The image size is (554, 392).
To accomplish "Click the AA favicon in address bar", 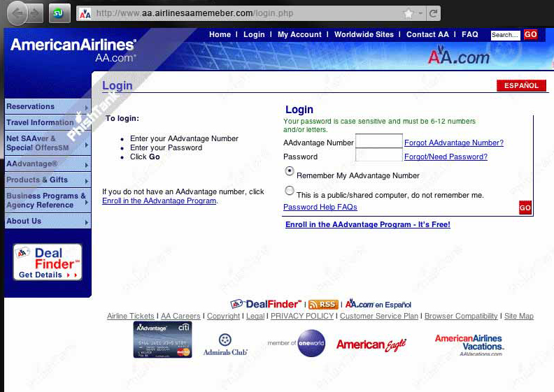I will [x=85, y=14].
